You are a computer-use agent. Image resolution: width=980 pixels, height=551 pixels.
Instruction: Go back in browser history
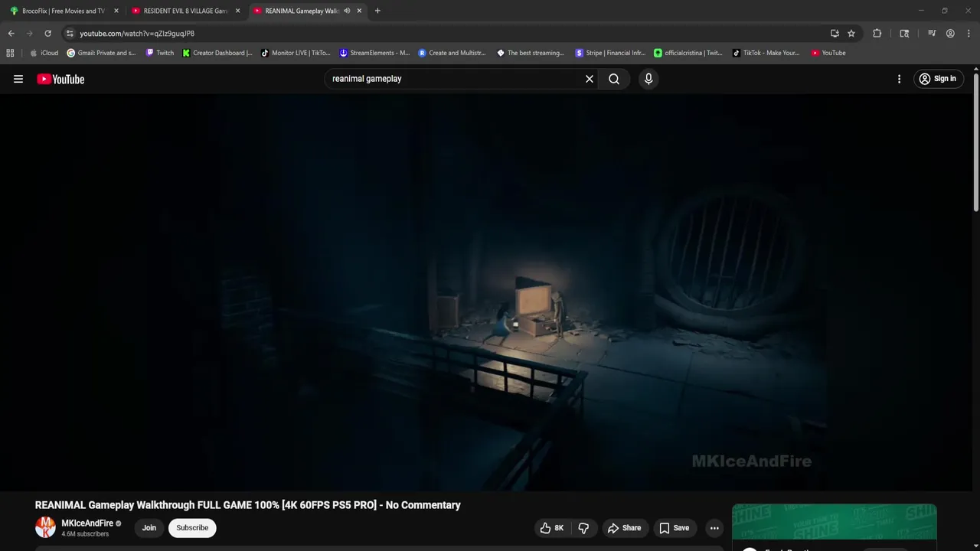(x=11, y=34)
